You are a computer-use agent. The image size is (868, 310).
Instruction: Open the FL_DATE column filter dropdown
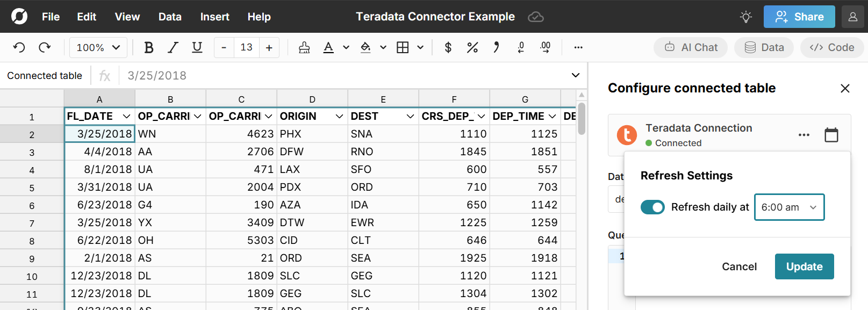click(x=126, y=116)
